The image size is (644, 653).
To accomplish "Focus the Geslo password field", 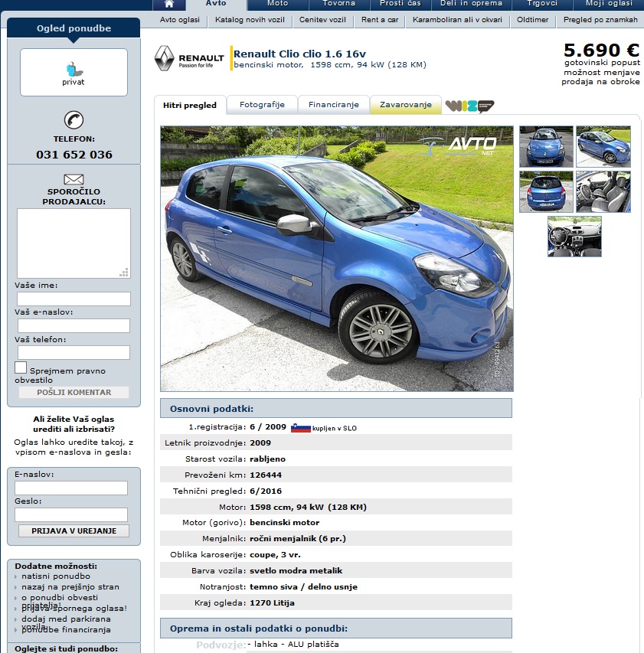I will [x=71, y=514].
